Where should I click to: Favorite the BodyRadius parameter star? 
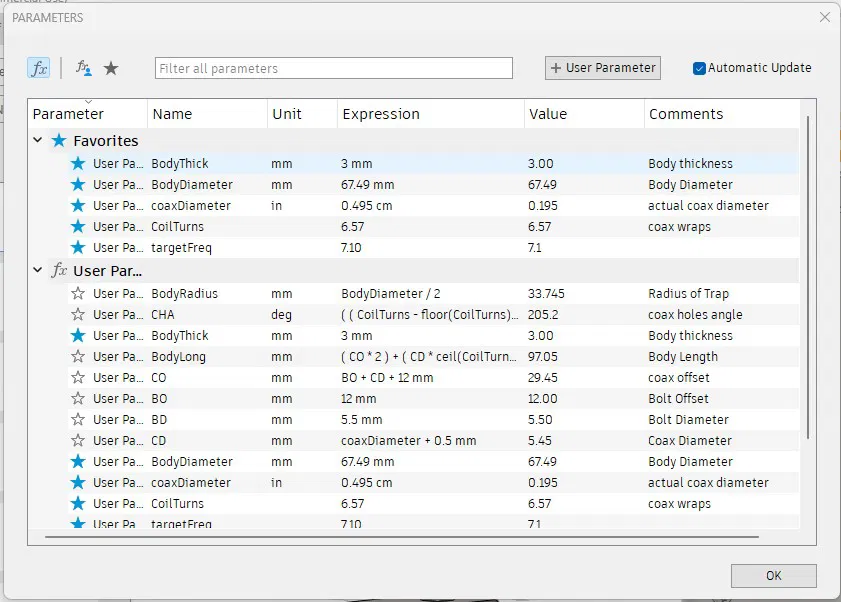[78, 294]
